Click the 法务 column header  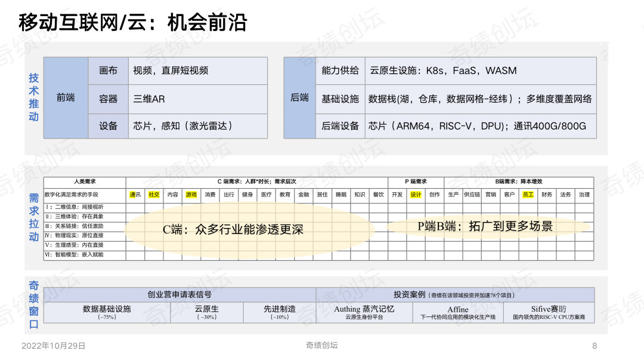tap(565, 195)
